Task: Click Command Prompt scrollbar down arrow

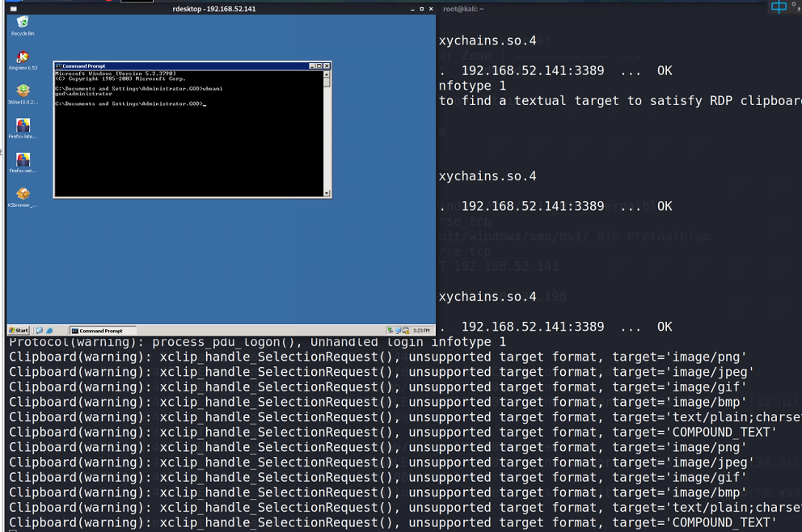Action: [x=327, y=193]
